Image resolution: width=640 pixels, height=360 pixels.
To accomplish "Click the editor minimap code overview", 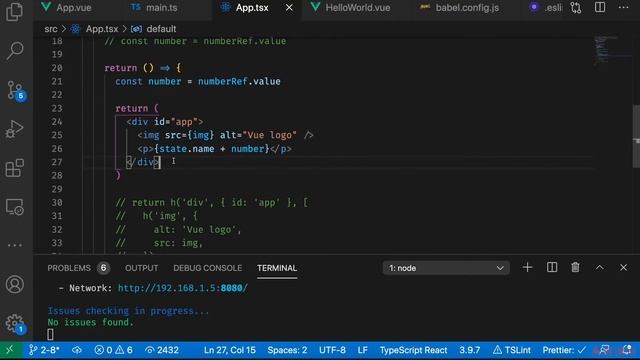I will tap(612, 50).
